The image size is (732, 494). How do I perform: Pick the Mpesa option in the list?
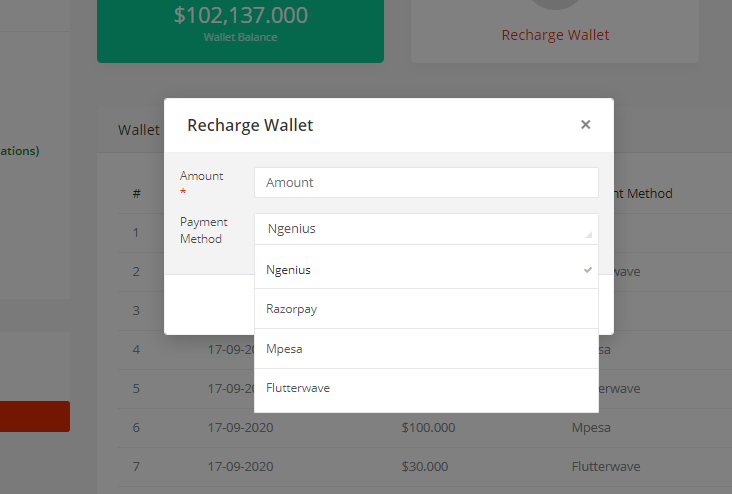(x=284, y=349)
